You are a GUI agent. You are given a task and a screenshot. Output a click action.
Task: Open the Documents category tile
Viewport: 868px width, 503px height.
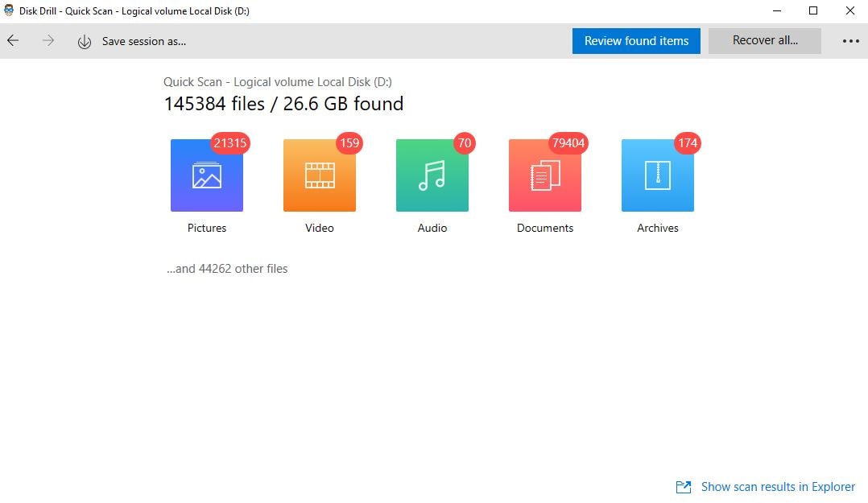point(544,175)
